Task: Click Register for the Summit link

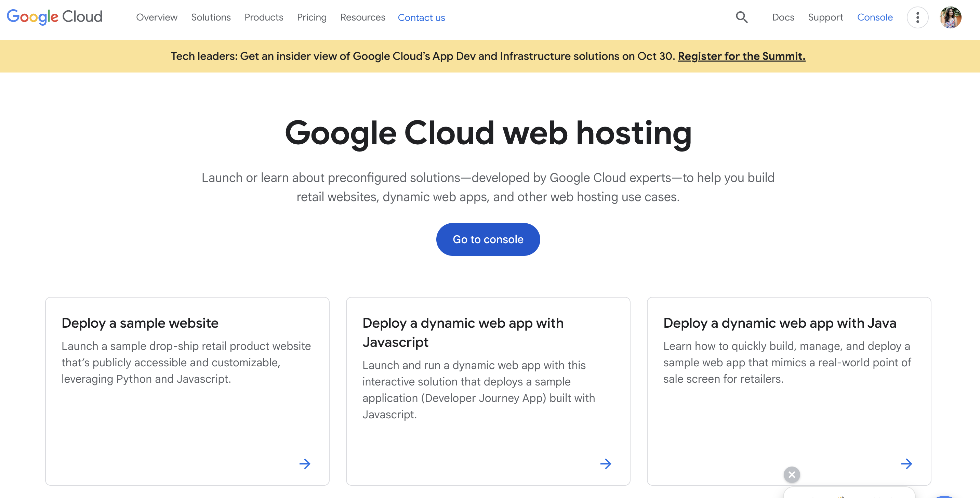Action: click(741, 56)
